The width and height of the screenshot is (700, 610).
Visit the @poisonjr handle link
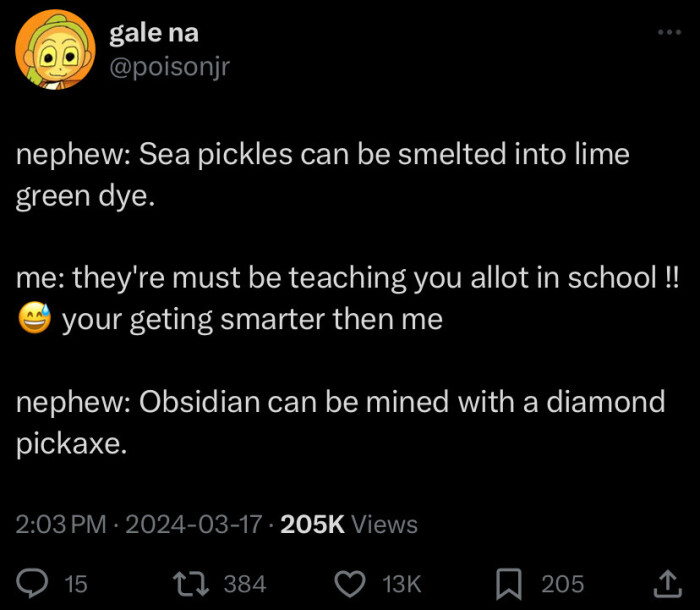click(x=169, y=65)
